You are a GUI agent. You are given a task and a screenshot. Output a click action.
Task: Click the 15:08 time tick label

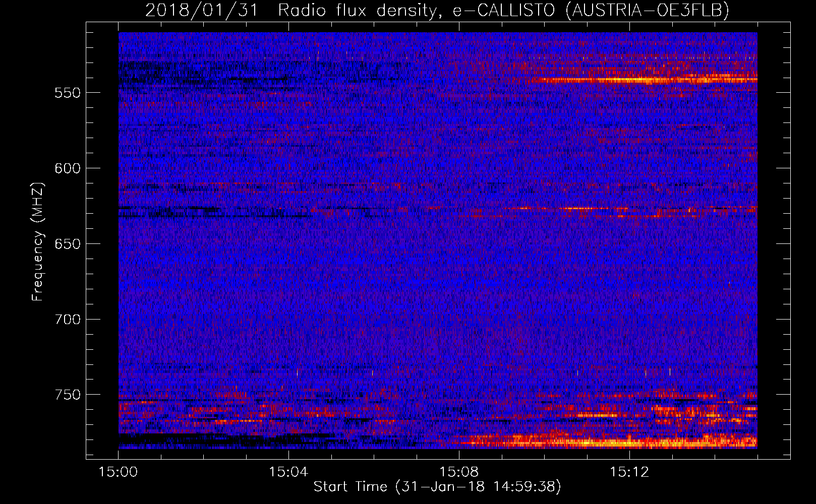(x=459, y=472)
